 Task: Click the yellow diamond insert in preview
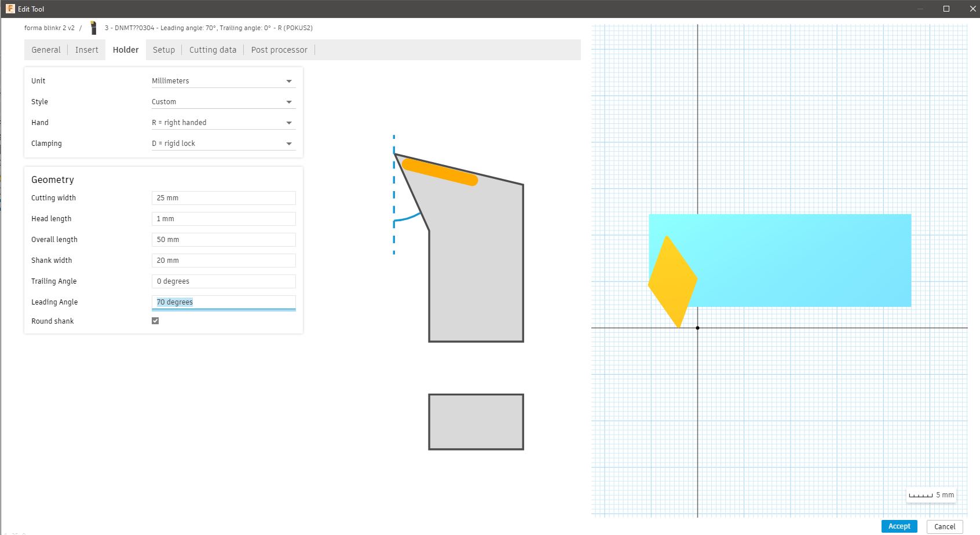672,282
